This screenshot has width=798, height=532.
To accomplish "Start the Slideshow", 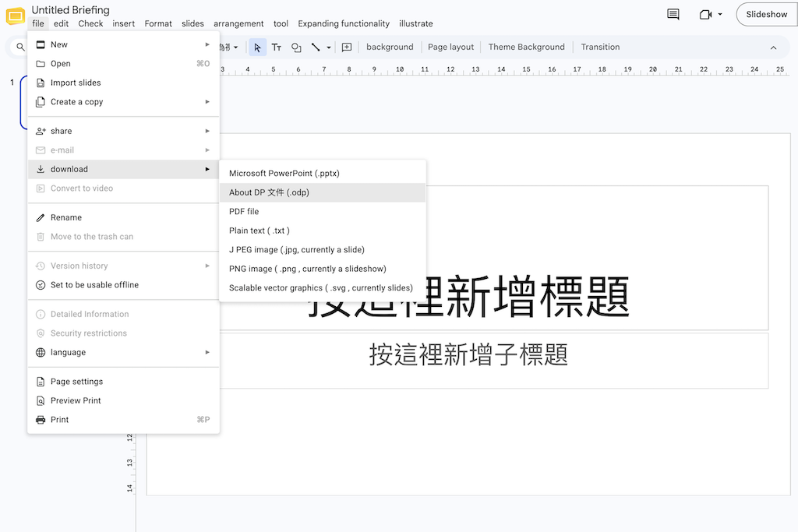I will pos(767,14).
